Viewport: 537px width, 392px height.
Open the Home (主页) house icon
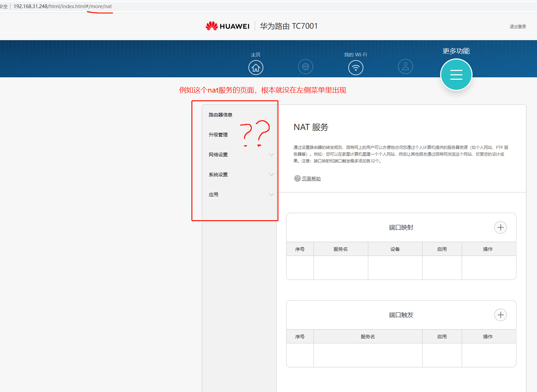256,68
